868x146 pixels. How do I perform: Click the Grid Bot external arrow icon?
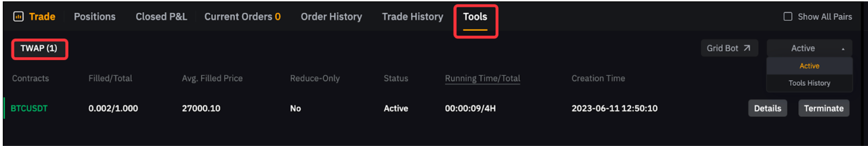click(x=747, y=48)
